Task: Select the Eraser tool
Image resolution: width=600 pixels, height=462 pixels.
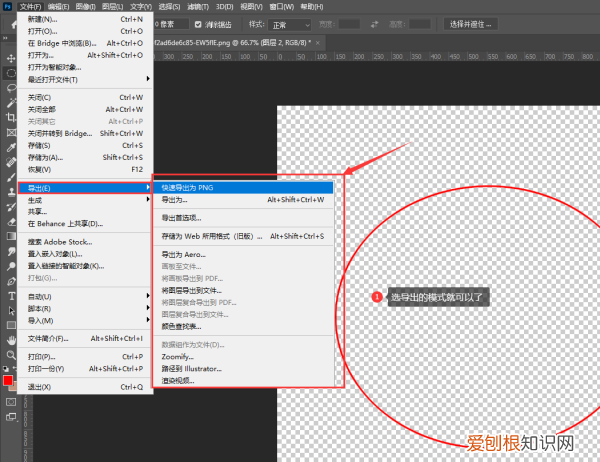Action: (11, 222)
